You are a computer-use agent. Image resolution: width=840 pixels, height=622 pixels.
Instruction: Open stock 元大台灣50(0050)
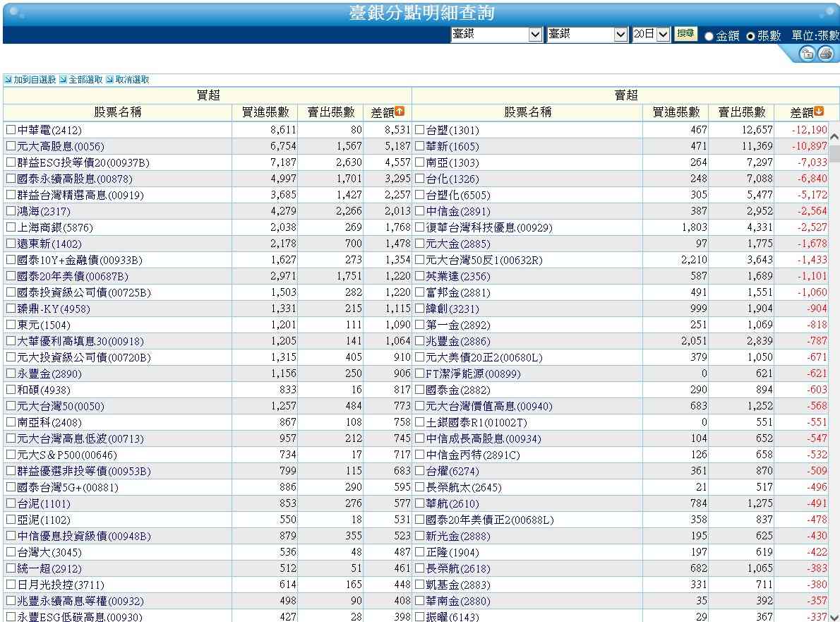tap(61, 406)
